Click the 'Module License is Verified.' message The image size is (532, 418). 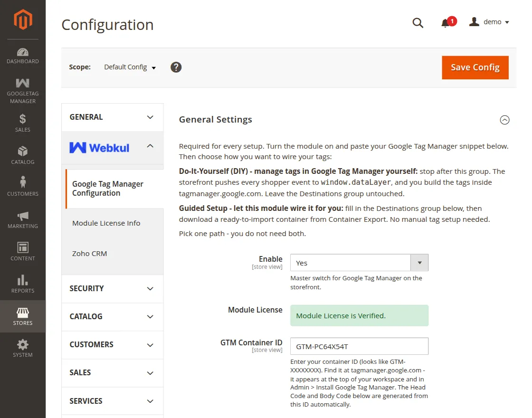tap(359, 315)
